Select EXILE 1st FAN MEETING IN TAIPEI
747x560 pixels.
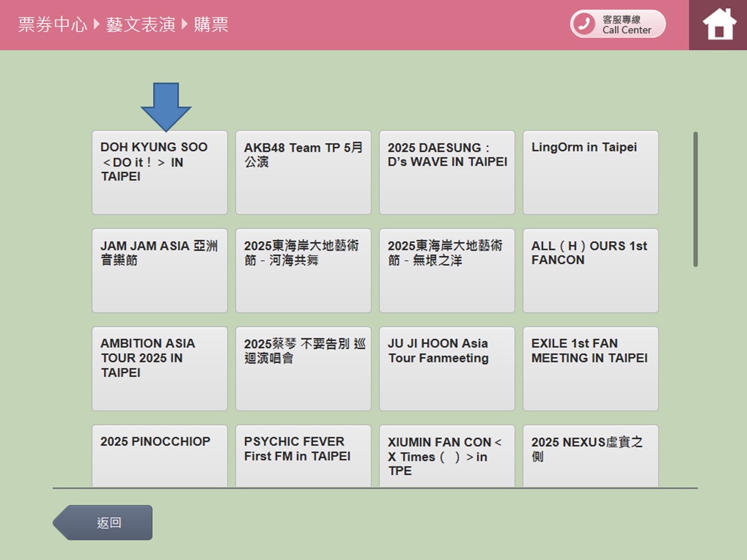(590, 369)
